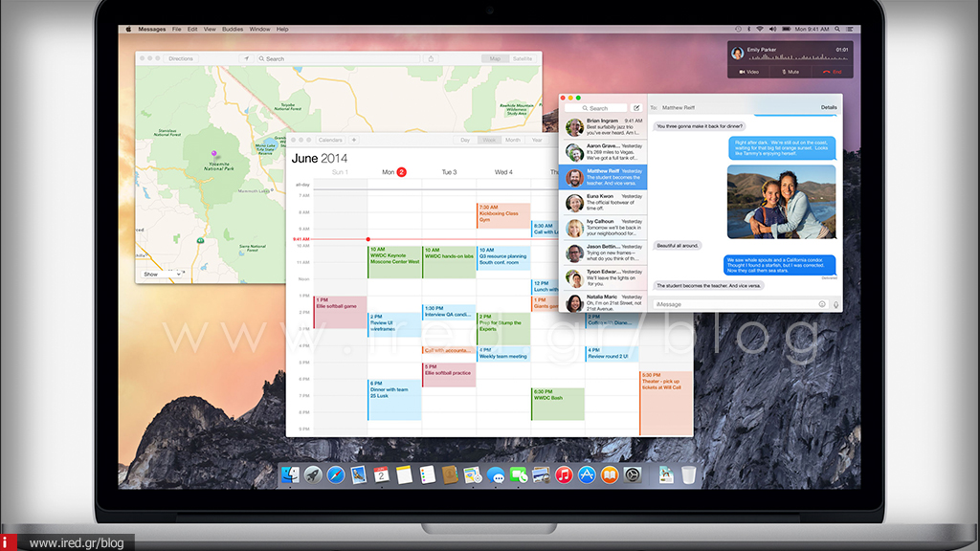Image resolution: width=980 pixels, height=551 pixels.
Task: Open FaceTime green icon in Dock
Action: coord(518,475)
